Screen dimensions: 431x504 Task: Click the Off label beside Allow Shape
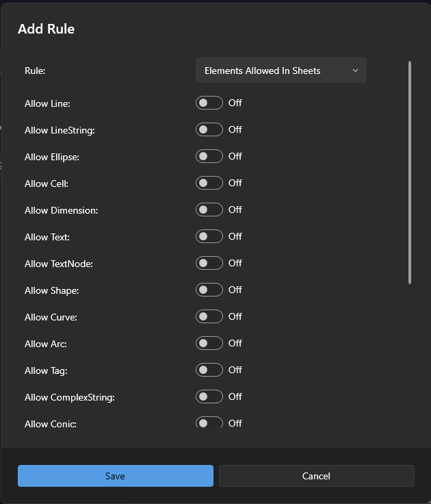(235, 290)
